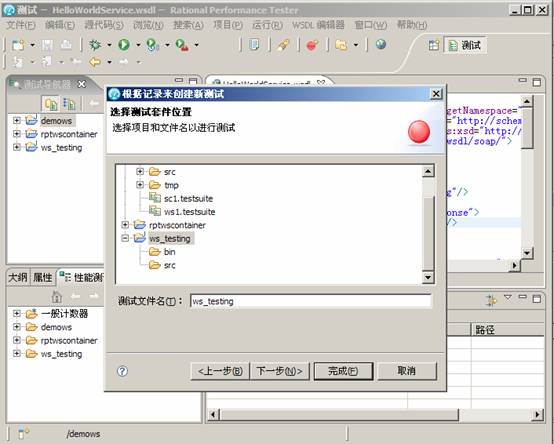Click the yellow back arrow icon
This screenshot has width=554, height=444.
[95, 62]
